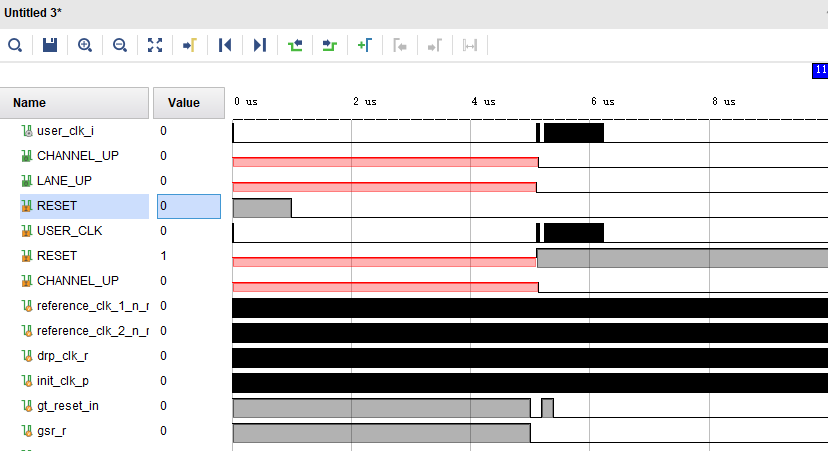Click the blue cursor time flag
This screenshot has height=451, width=828.
coord(820,70)
